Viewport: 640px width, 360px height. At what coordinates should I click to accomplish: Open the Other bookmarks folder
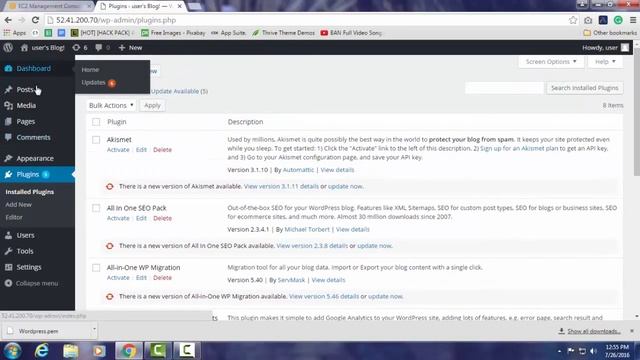610,33
